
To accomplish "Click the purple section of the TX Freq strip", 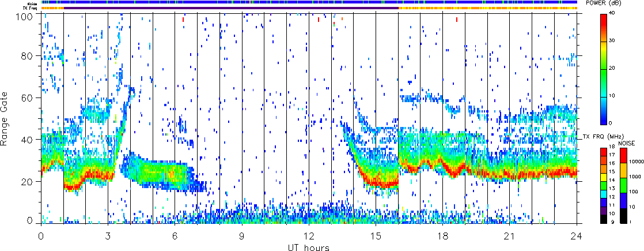I will point(231,8).
